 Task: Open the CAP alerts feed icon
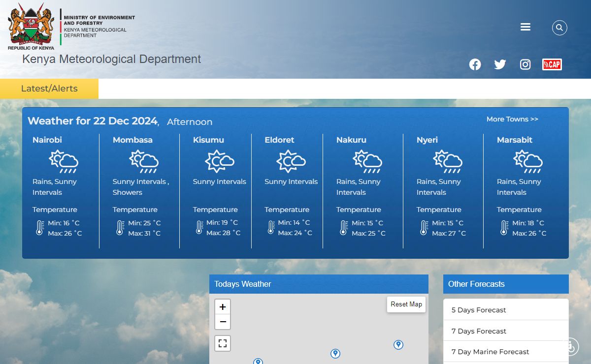[x=552, y=64]
